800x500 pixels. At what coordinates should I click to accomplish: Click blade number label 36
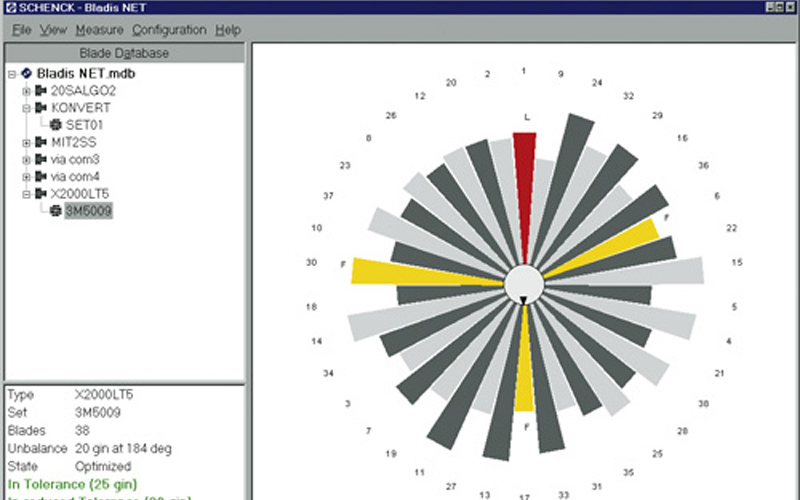(704, 165)
